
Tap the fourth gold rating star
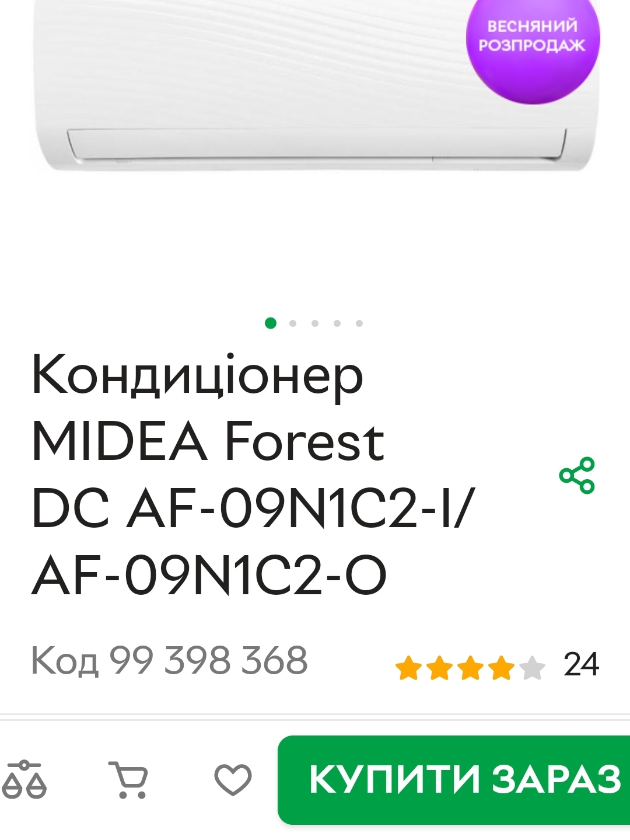click(x=501, y=668)
